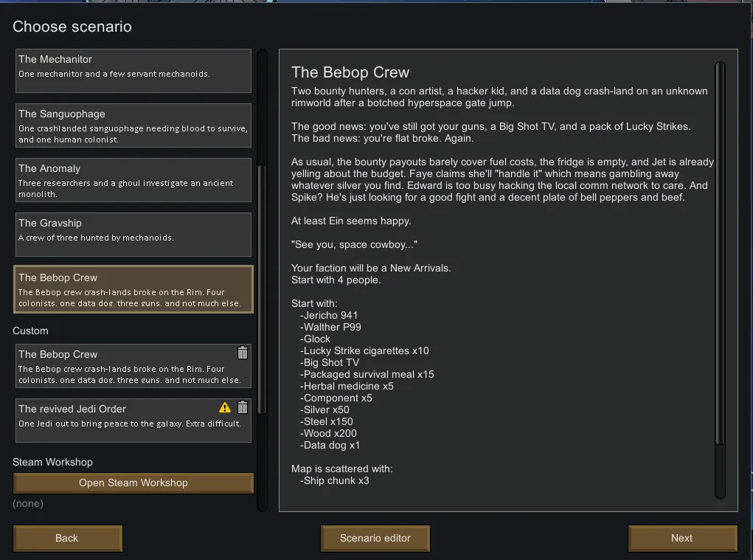Click the Custom section label

[x=31, y=331]
